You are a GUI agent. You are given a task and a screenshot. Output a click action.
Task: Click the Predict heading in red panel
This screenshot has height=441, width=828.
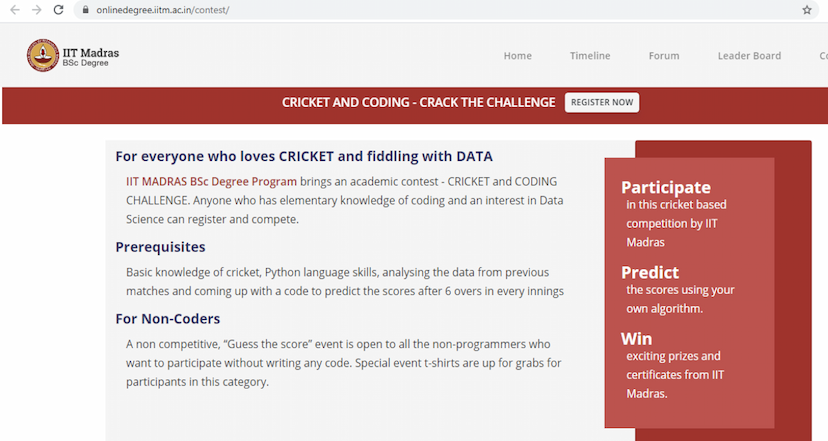[x=649, y=272]
